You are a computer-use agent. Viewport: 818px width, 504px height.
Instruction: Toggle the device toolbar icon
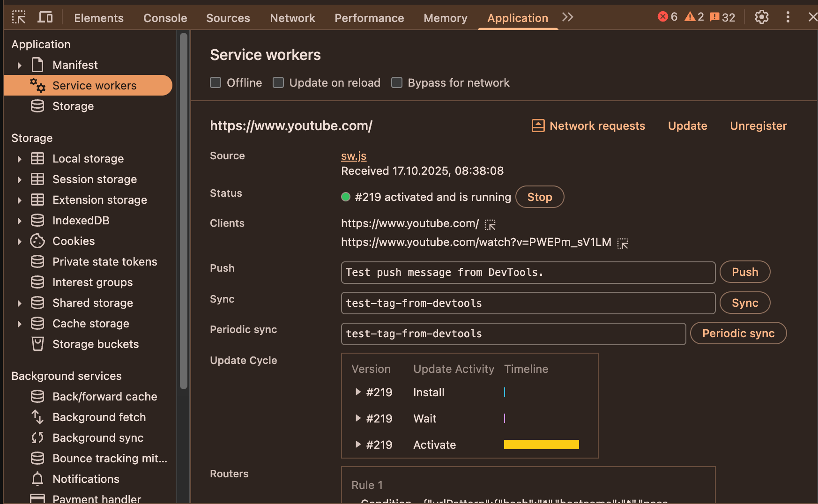(45, 17)
